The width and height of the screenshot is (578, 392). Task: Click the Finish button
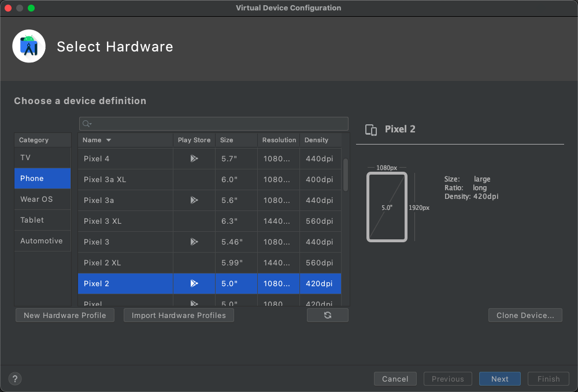tap(549, 379)
